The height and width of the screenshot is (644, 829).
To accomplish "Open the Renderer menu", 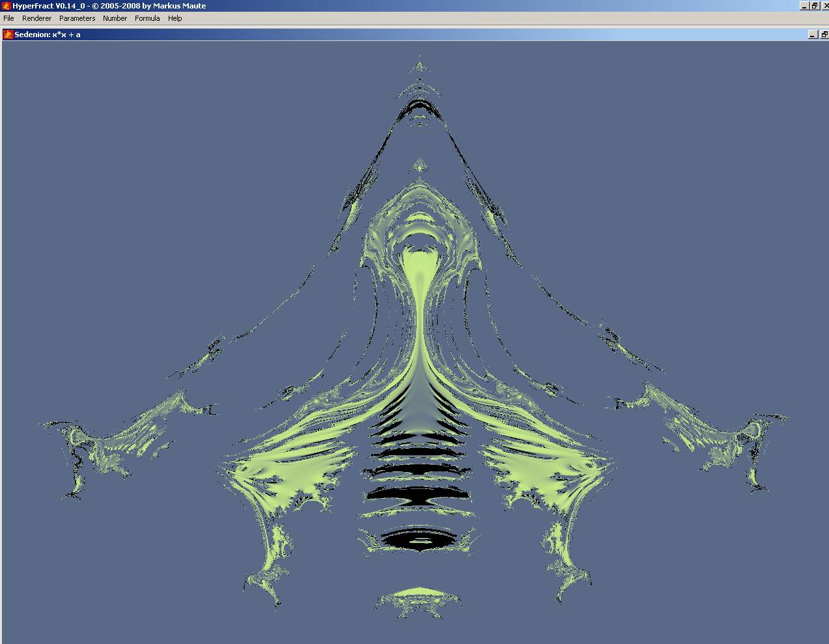I will [x=36, y=18].
